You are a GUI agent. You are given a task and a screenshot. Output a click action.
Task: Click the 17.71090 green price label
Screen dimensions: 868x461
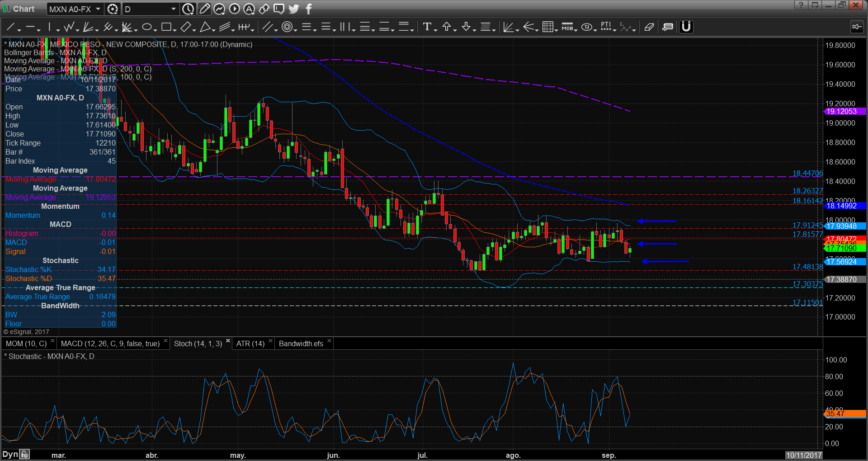845,249
